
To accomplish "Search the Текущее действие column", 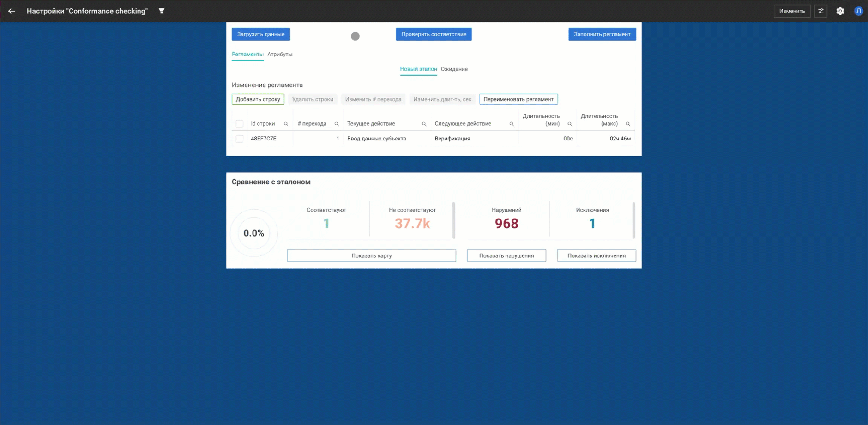I will point(424,124).
